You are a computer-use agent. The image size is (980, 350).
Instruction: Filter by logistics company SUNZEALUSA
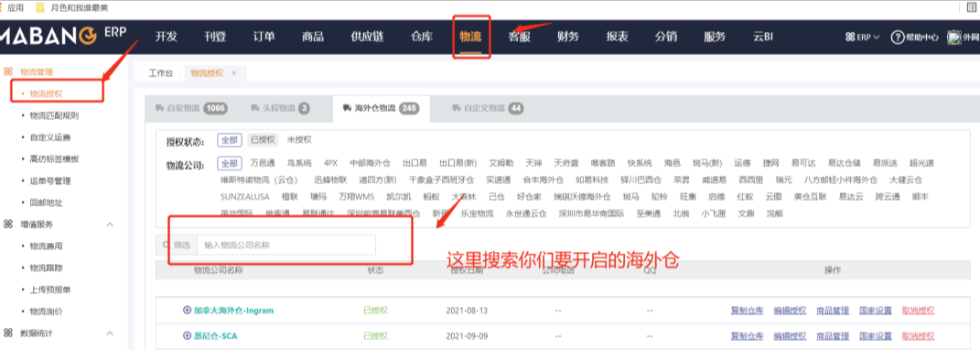coord(244,197)
